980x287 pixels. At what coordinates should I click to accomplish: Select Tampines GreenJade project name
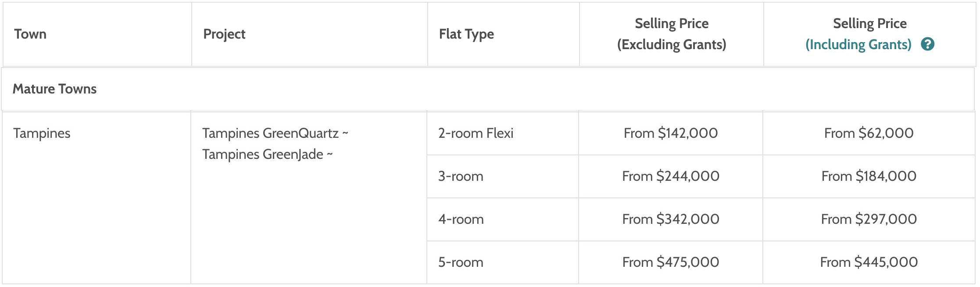(x=263, y=154)
